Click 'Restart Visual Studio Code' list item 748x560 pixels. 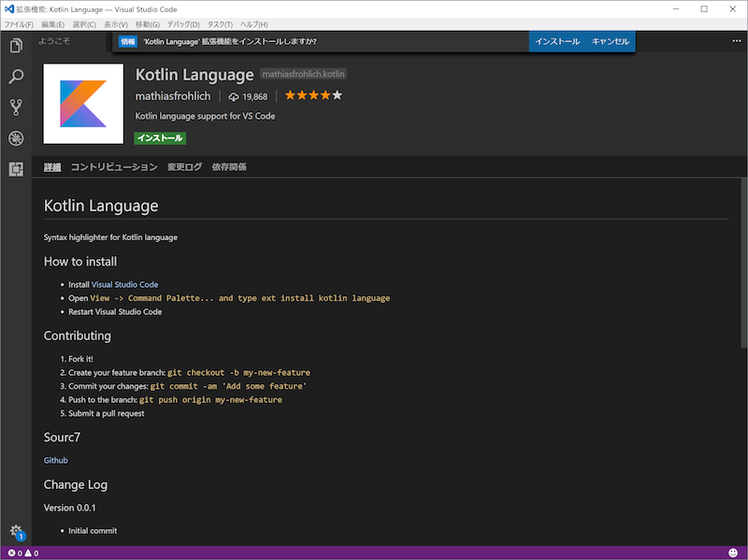click(x=115, y=312)
